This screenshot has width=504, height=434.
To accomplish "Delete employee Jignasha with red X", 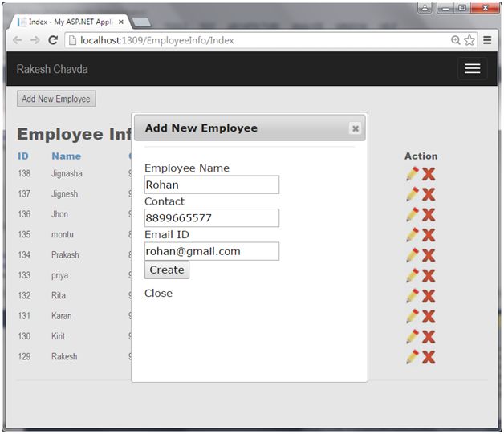I will 429,174.
